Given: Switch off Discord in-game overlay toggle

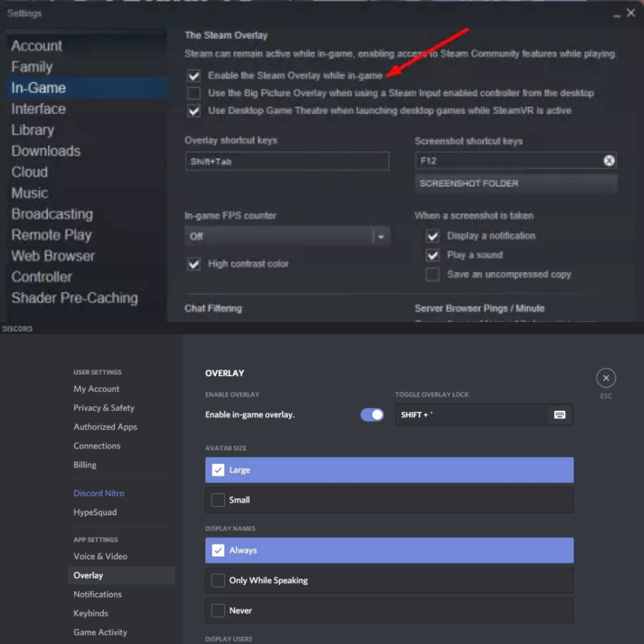Looking at the screenshot, I should (372, 415).
